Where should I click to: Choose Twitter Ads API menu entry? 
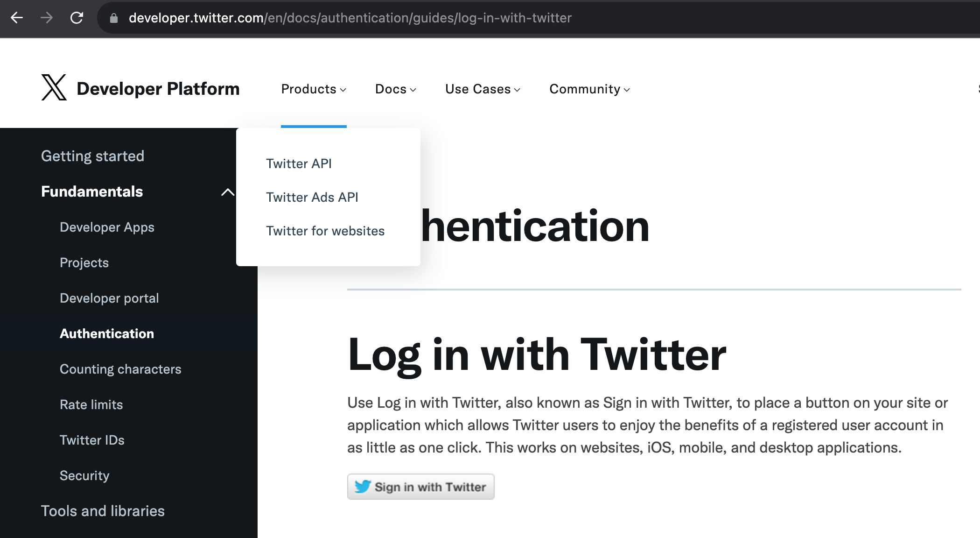[312, 197]
